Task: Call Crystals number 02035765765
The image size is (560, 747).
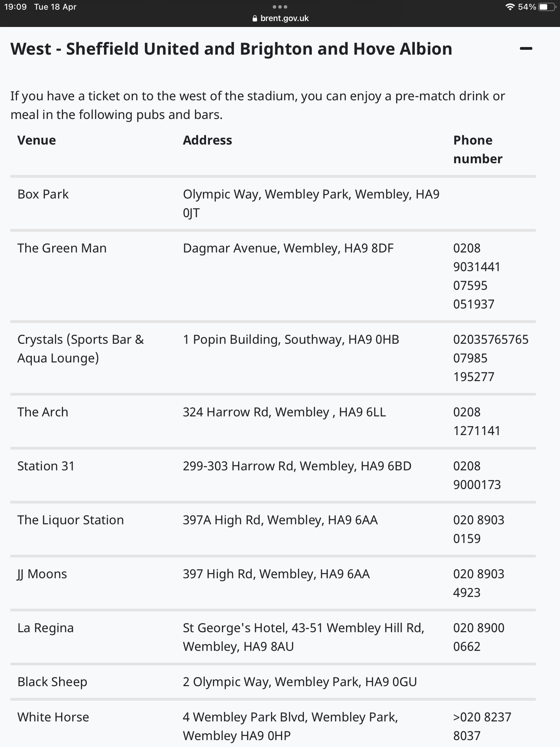Action: (491, 340)
